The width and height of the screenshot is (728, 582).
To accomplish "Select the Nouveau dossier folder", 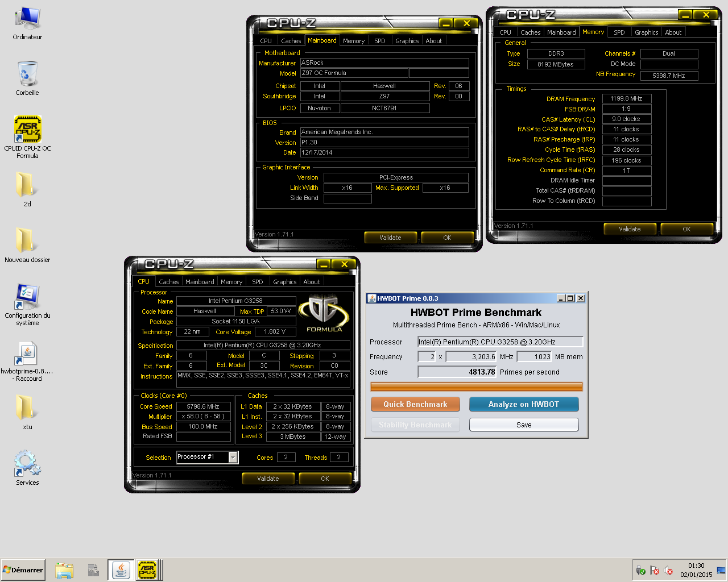I will point(27,244).
